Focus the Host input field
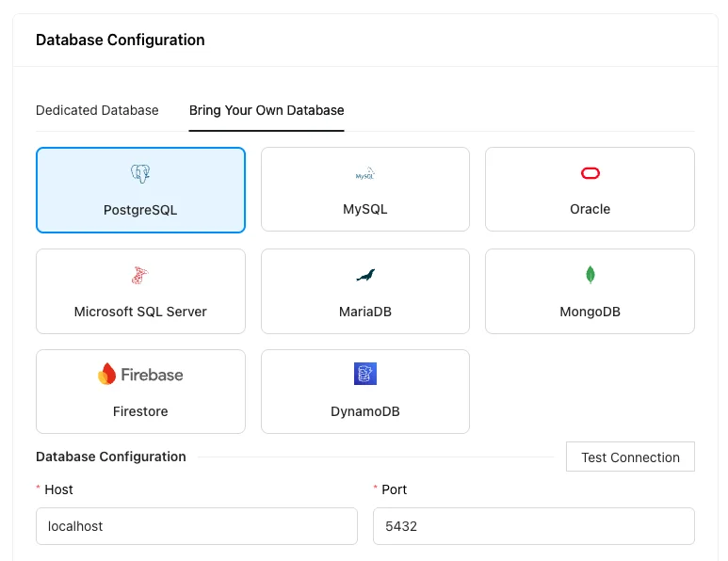 pos(197,526)
